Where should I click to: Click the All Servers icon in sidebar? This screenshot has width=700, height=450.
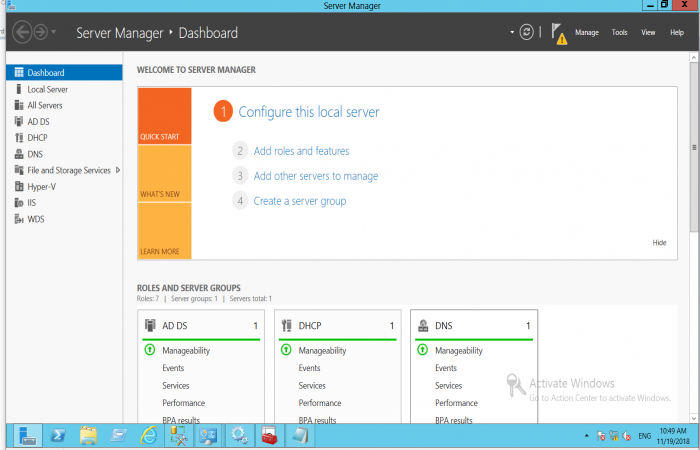[x=19, y=105]
